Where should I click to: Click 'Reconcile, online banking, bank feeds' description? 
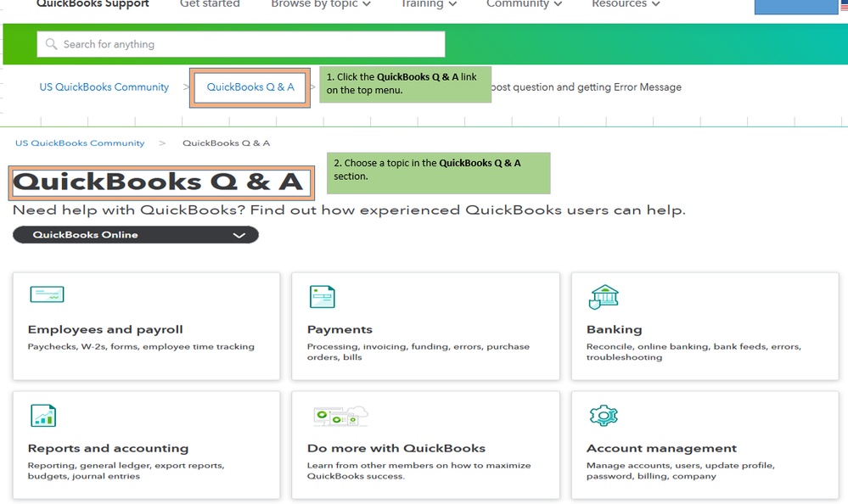(694, 351)
